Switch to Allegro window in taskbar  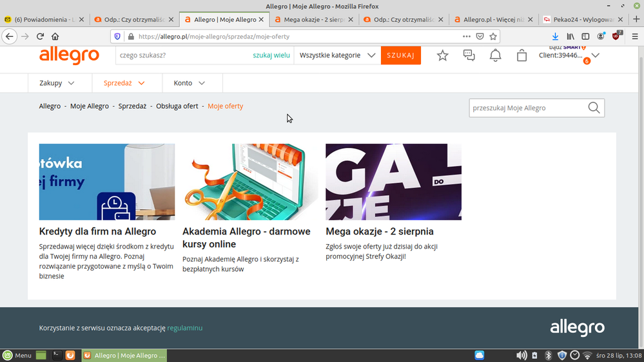(x=124, y=356)
